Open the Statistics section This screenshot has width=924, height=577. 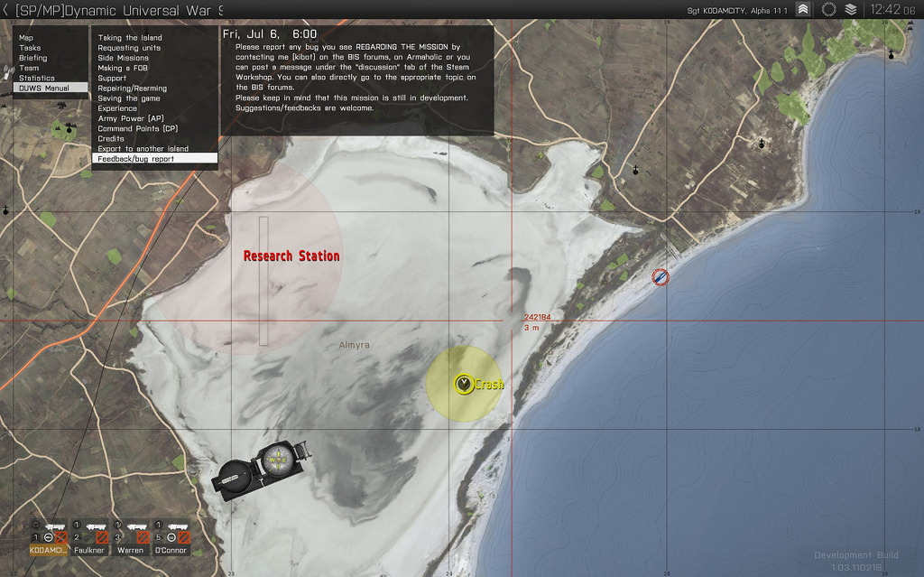36,78
